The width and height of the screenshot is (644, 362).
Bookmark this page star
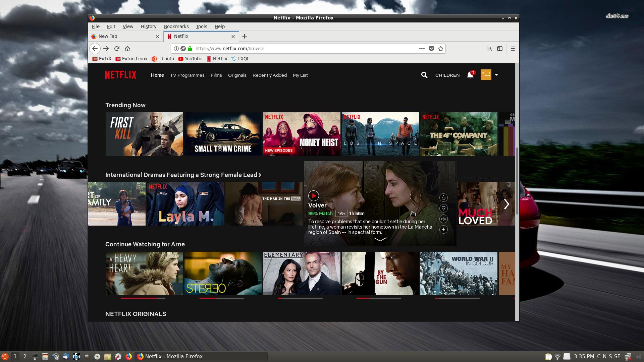tap(441, 49)
